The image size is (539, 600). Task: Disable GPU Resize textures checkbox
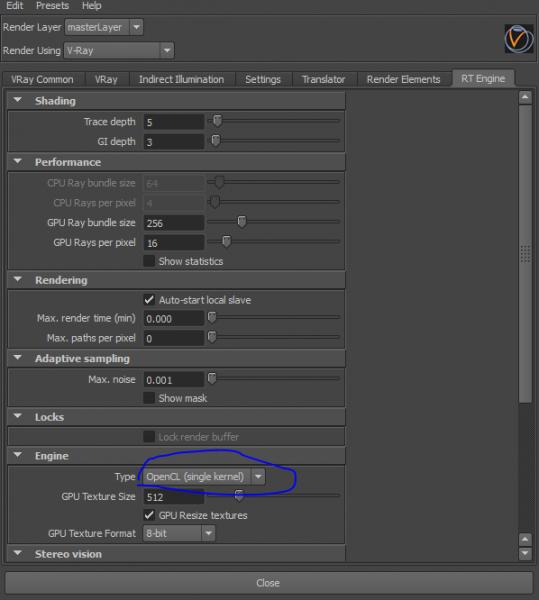(149, 515)
